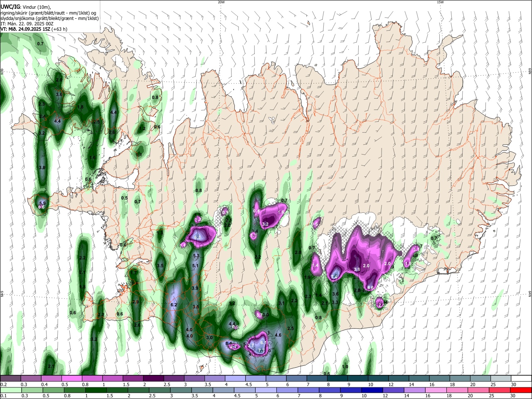
Task: Click bottom legend swatch between 16 and 18
Action: click(x=436, y=390)
